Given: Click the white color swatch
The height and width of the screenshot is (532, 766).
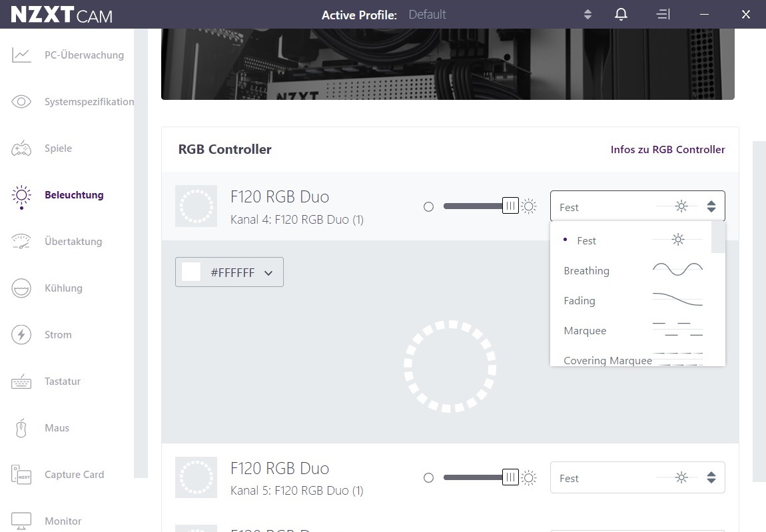Looking at the screenshot, I should (191, 272).
